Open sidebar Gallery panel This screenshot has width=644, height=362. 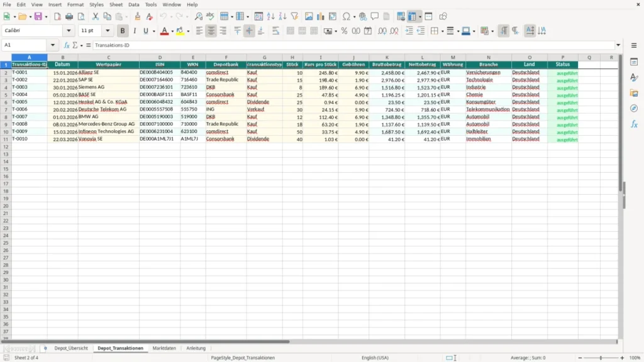(x=634, y=93)
